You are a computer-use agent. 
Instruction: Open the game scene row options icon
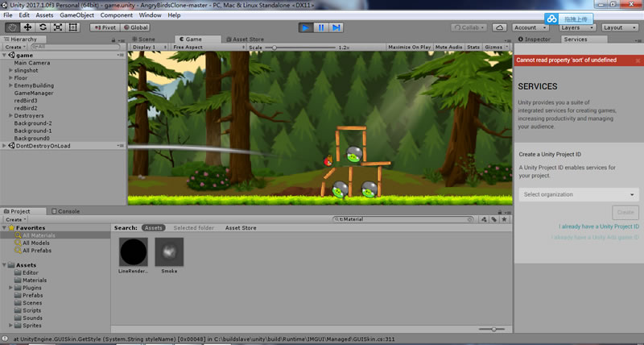pos(120,55)
